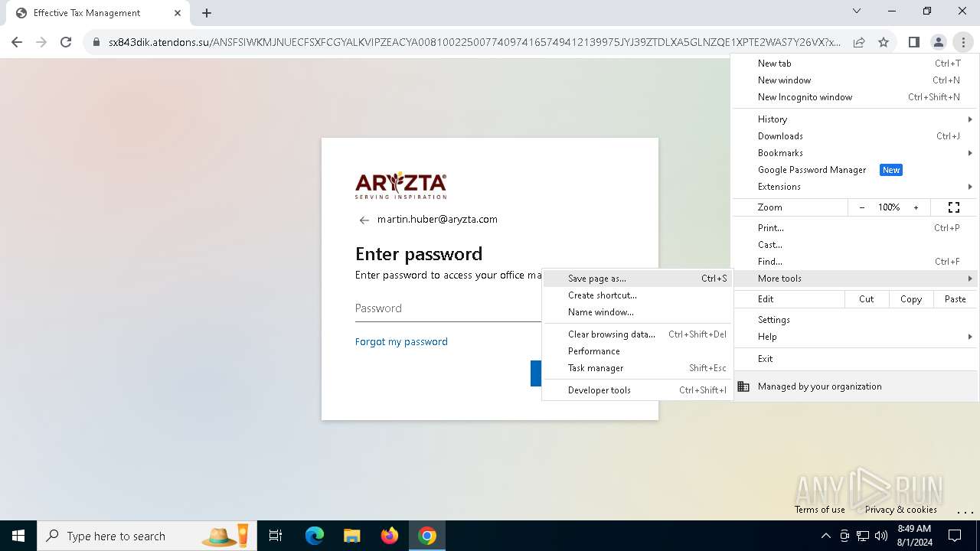Click the address bar URL
This screenshot has width=980, height=551.
(x=474, y=42)
